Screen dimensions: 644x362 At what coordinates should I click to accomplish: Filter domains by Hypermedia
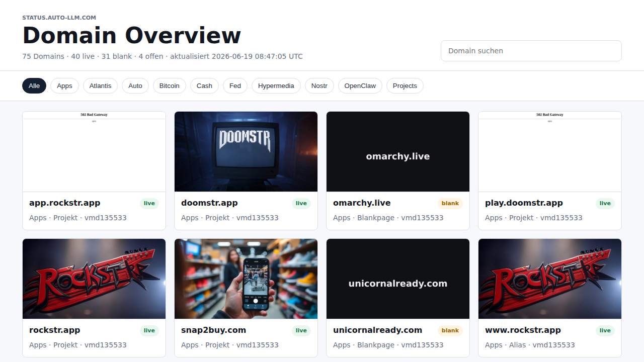(276, 85)
